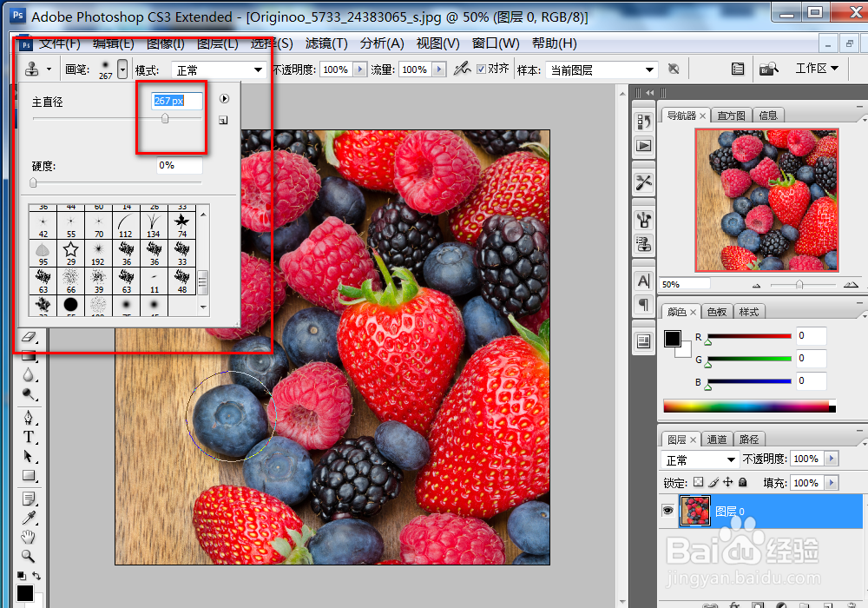Swap foreground and background colors
The image size is (868, 608).
pyautogui.click(x=36, y=575)
